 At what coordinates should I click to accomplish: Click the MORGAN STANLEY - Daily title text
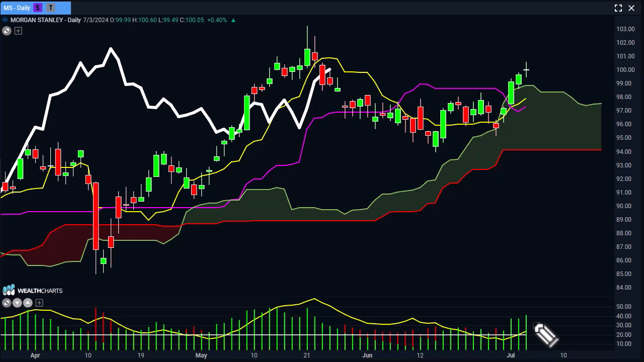point(45,20)
